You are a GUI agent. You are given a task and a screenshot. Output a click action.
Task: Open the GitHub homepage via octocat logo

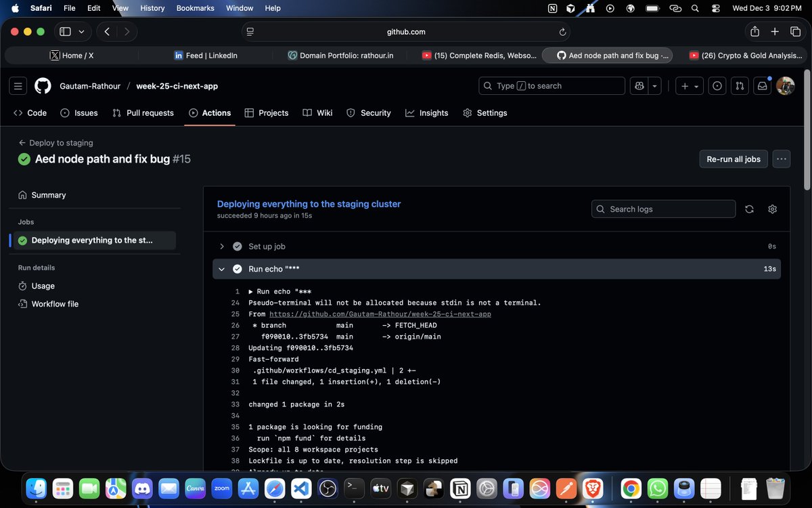(x=42, y=85)
